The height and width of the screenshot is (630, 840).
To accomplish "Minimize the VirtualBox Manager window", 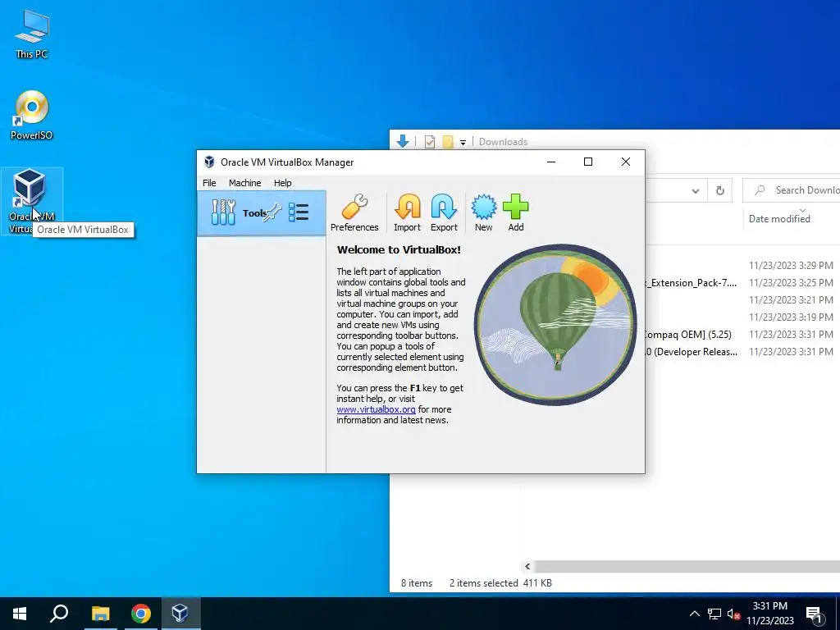I will click(550, 162).
